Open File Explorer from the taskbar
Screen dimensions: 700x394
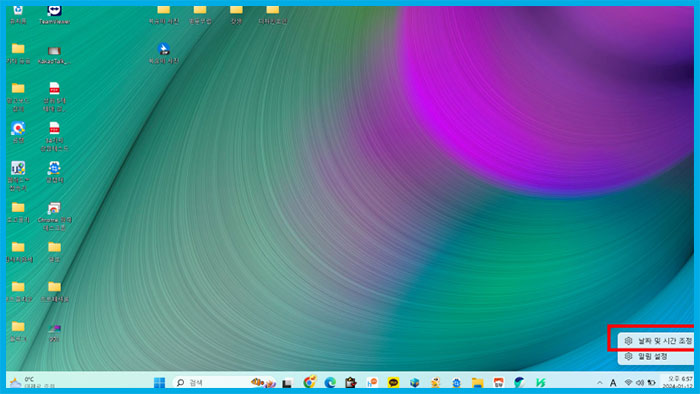click(478, 382)
